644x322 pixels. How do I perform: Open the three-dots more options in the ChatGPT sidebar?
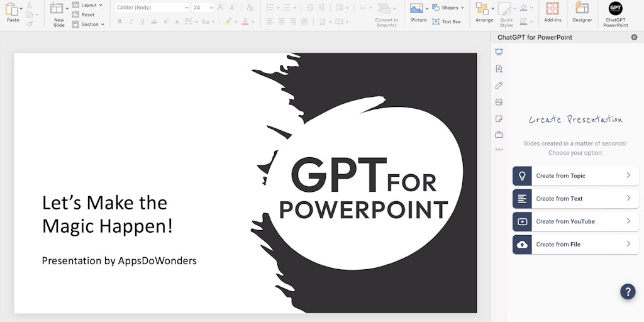499,150
